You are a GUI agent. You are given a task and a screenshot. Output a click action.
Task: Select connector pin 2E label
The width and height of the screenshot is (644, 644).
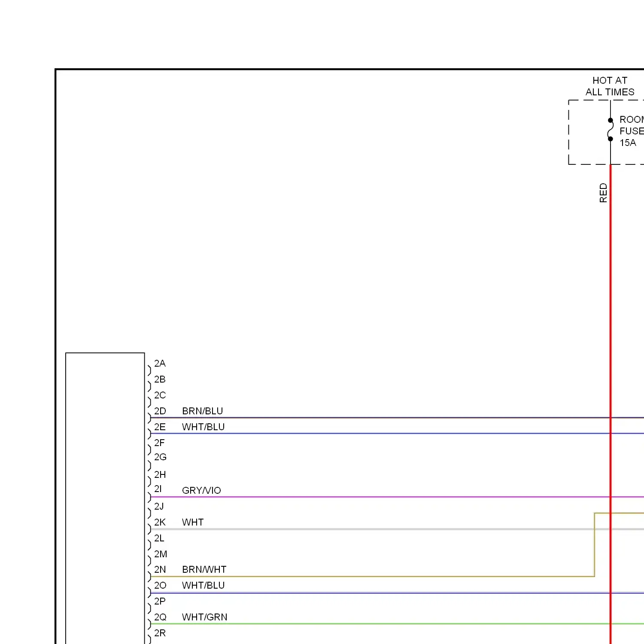(x=160, y=427)
